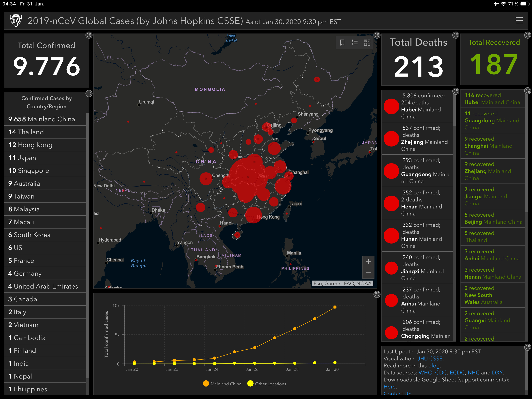
Task: Maximize the Total Recovered panel
Action: click(x=528, y=35)
